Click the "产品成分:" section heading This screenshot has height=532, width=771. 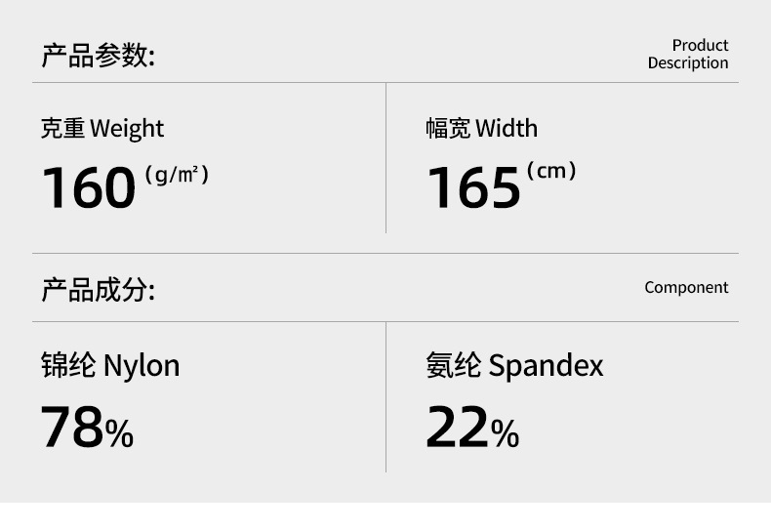coord(98,290)
